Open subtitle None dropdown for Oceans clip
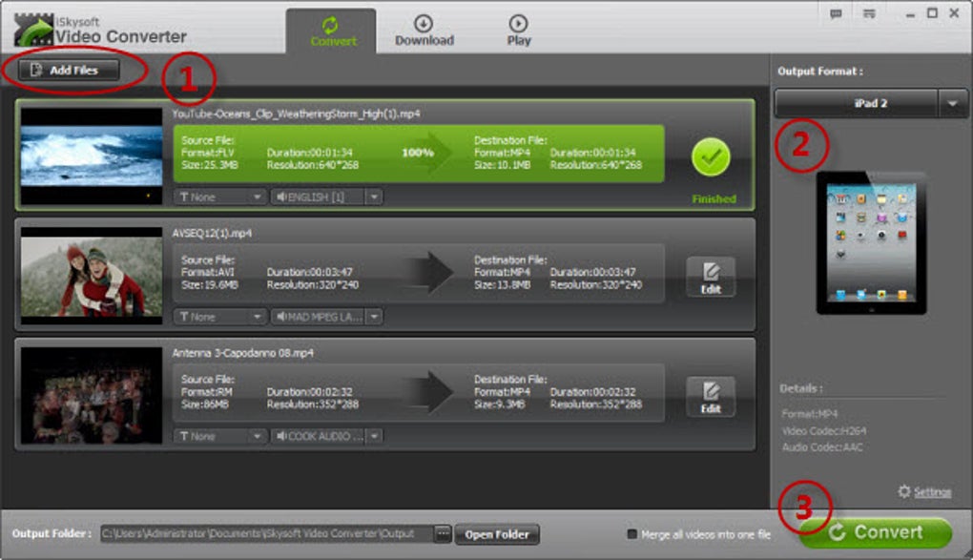Screen dimensions: 973x560 [219, 197]
